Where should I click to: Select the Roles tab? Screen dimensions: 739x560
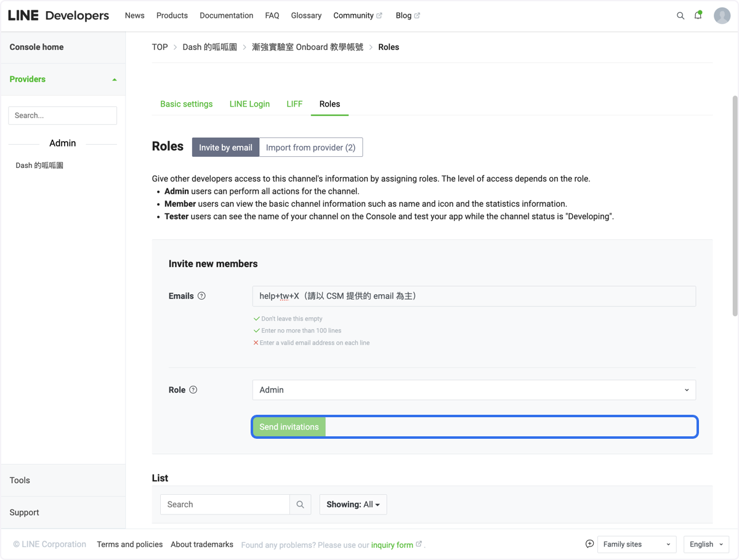[x=329, y=104]
